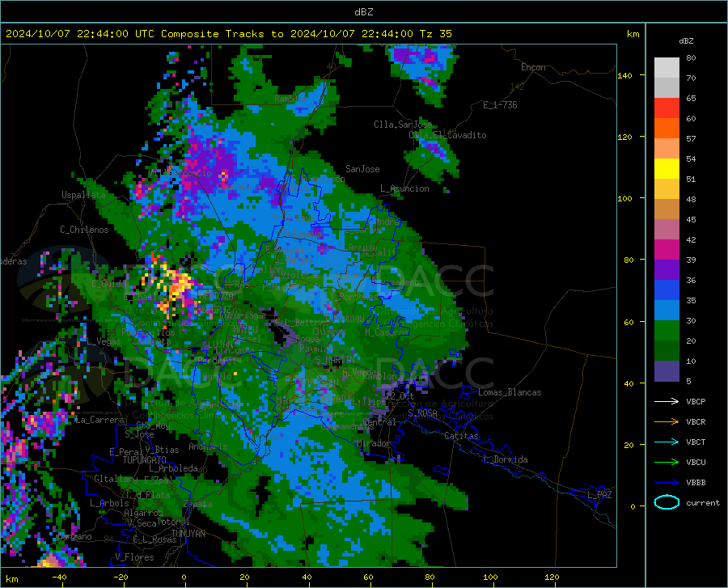The width and height of the screenshot is (728, 588).
Task: Pick the bright green 20 dBZ swatch
Action: pos(667,331)
